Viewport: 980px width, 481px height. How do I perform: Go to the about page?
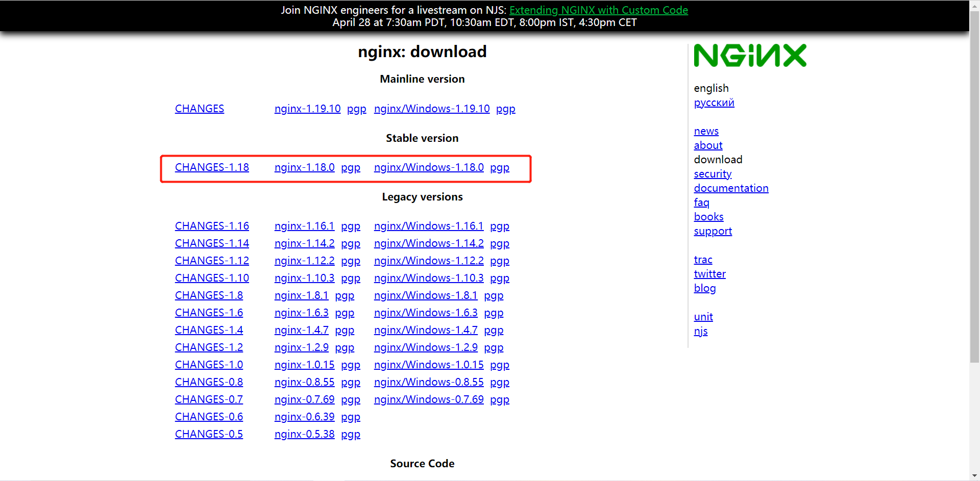coord(708,145)
